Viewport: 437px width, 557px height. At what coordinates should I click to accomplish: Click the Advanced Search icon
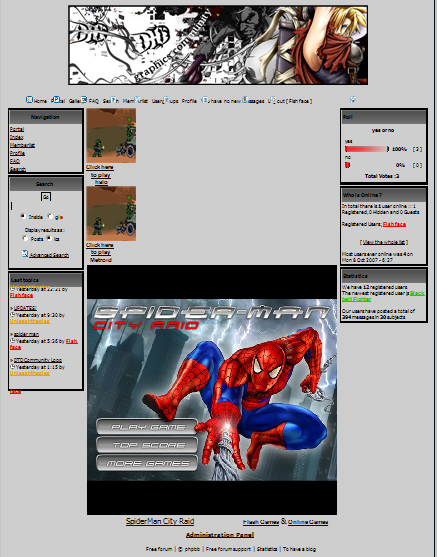coord(25,254)
